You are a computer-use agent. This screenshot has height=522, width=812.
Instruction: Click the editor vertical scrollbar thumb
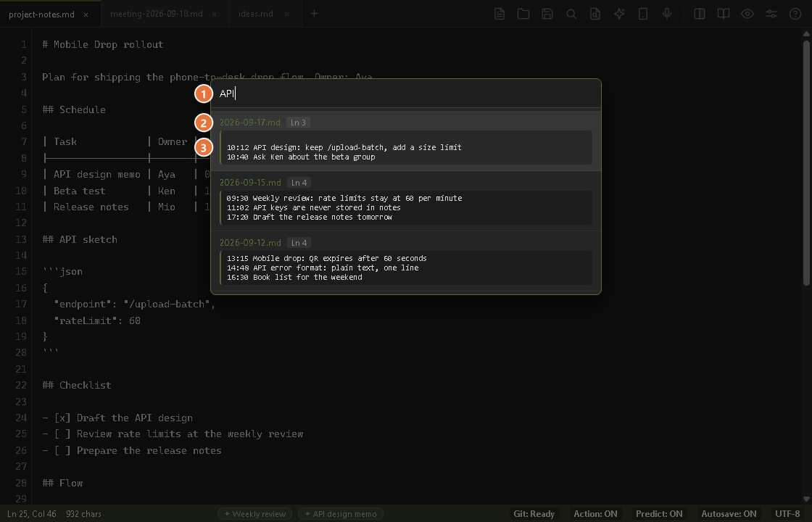[805, 162]
